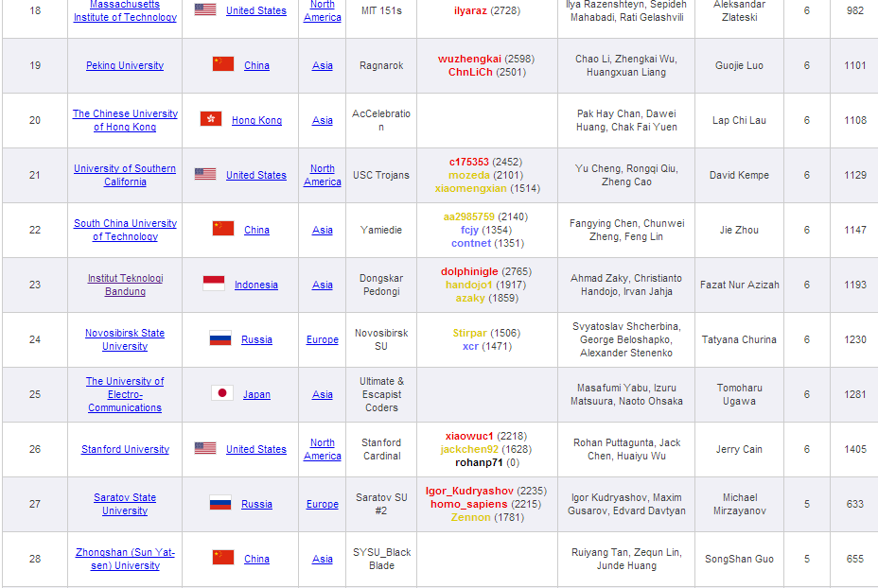Select coach name Jerry Cain
The width and height of the screenshot is (878, 588).
[739, 449]
